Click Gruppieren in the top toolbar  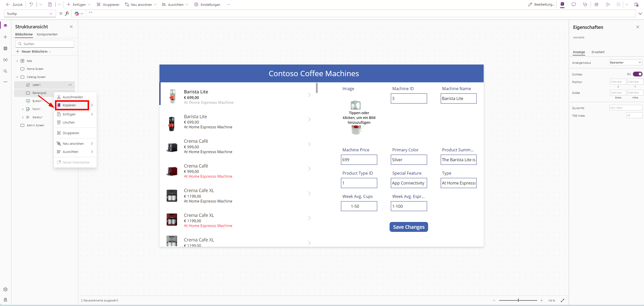pos(108,5)
